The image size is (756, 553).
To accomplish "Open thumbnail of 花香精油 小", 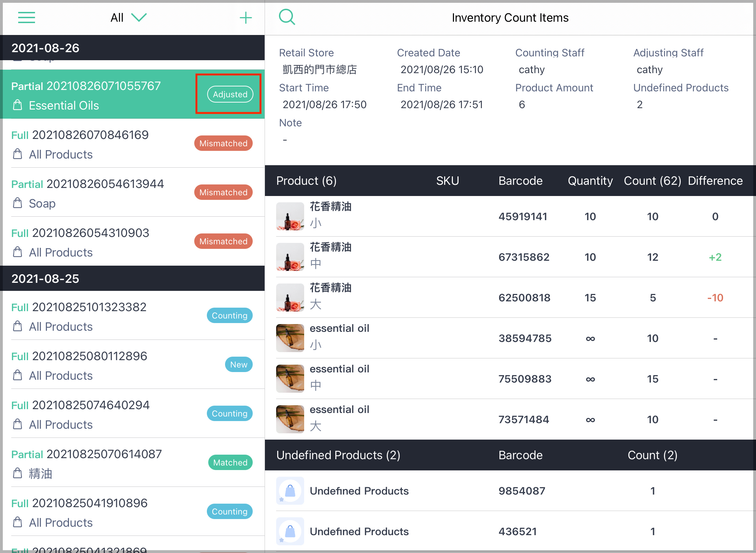I will click(x=290, y=216).
